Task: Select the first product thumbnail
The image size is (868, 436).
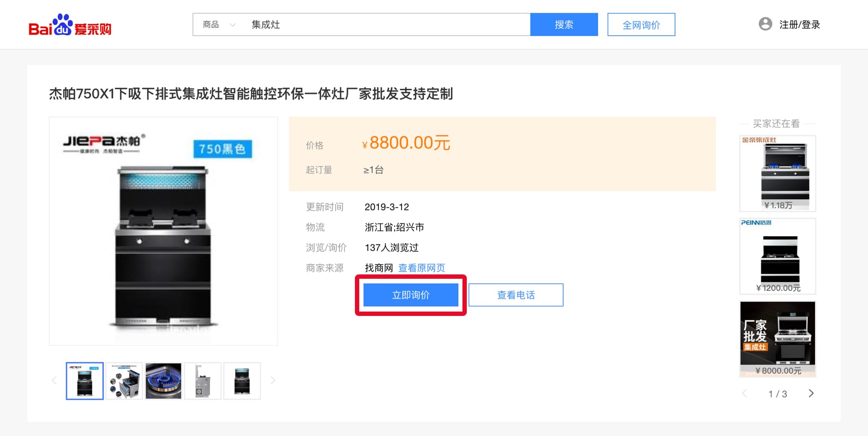Action: [x=85, y=381]
